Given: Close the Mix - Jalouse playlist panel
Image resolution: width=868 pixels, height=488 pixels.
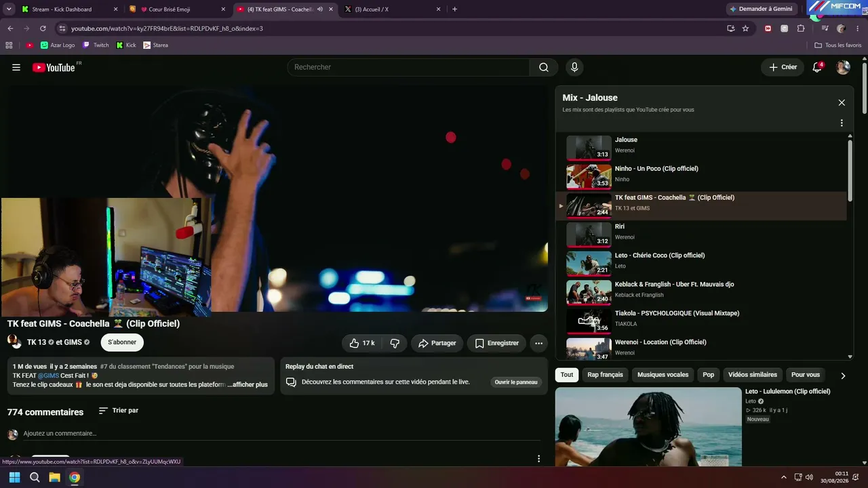Looking at the screenshot, I should coord(842,102).
